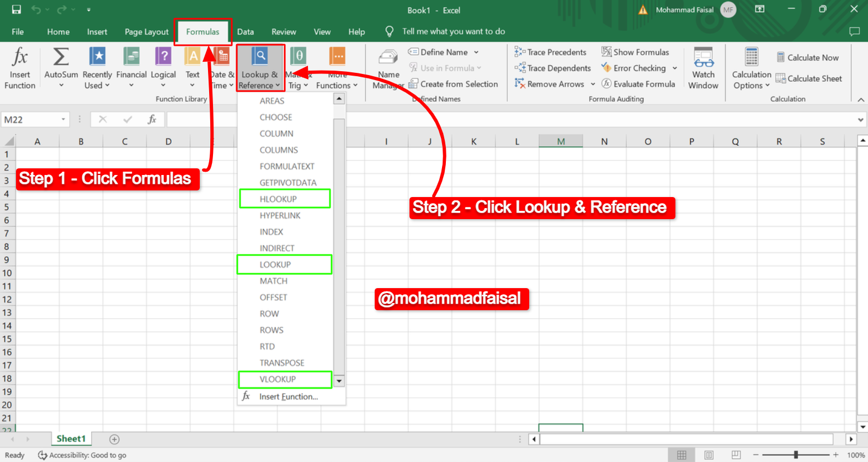Screen dimensions: 868x462
Task: Adjust the zoom slider handle
Action: [x=796, y=455]
